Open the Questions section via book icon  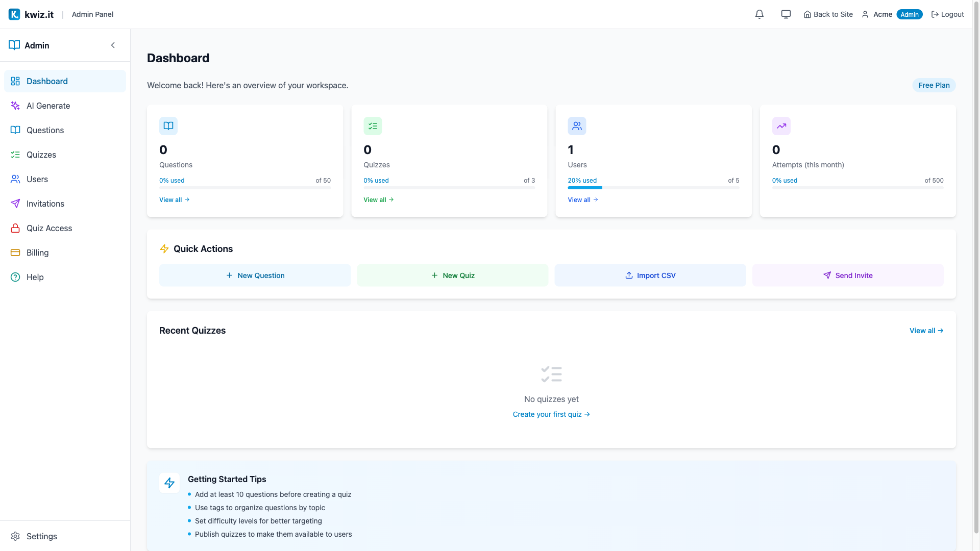click(x=15, y=130)
